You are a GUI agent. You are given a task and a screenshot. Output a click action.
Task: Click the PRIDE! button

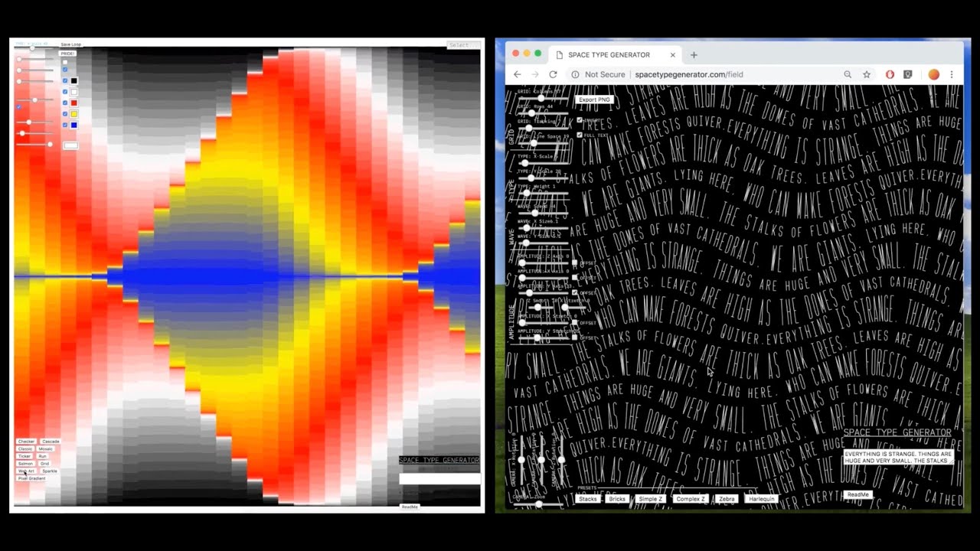[x=67, y=54]
